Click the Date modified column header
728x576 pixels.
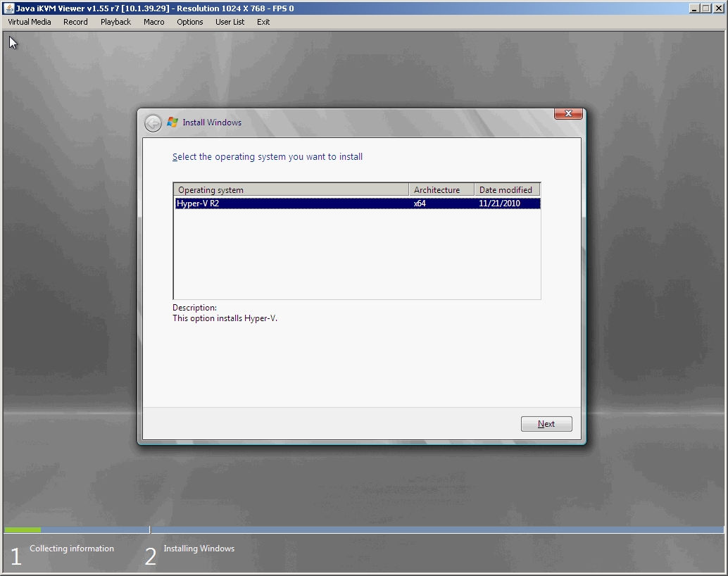(x=507, y=189)
